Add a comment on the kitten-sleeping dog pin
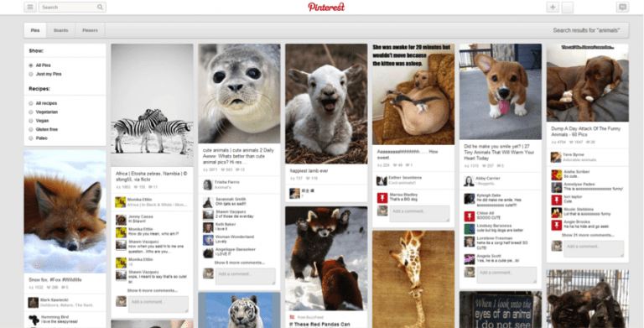The image size is (644, 328). pyautogui.click(x=419, y=214)
